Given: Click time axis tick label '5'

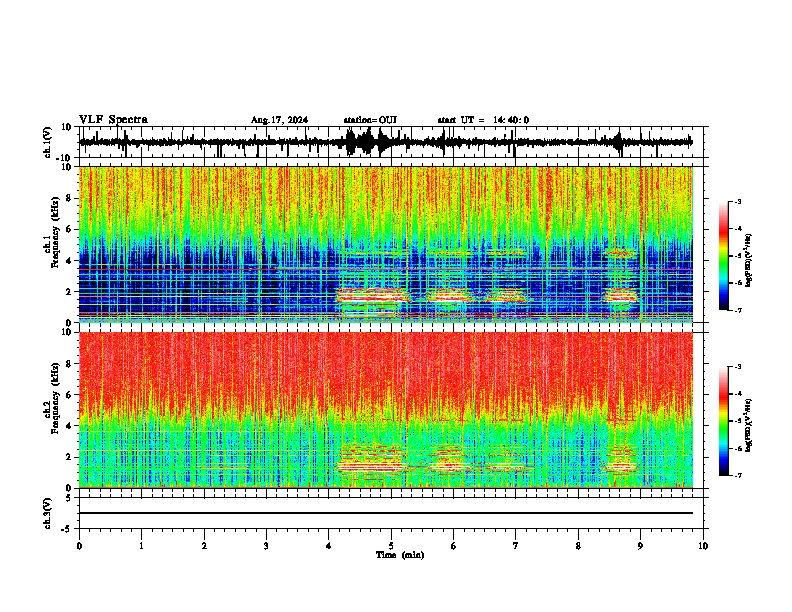Looking at the screenshot, I should [391, 546].
